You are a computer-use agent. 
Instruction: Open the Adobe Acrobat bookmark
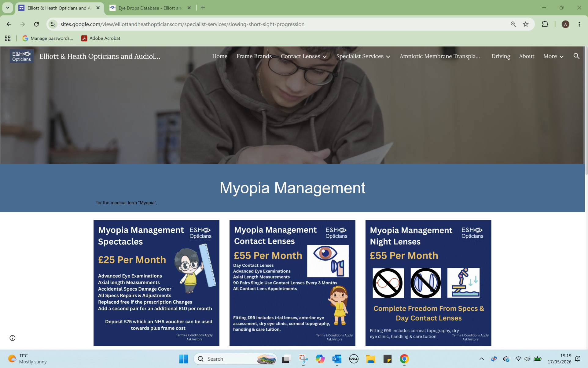pos(101,38)
